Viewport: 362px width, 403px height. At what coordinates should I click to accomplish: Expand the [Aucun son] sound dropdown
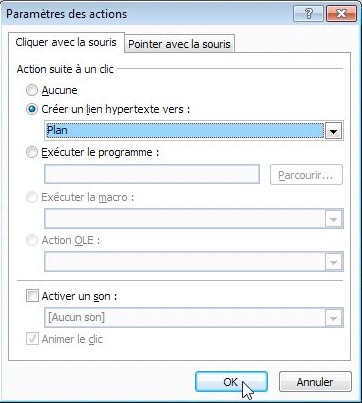tap(194, 317)
